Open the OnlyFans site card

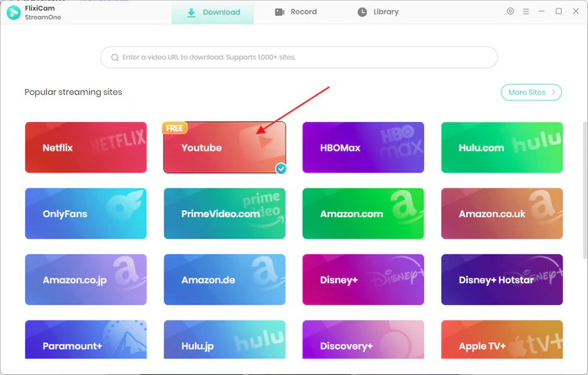[x=86, y=214]
